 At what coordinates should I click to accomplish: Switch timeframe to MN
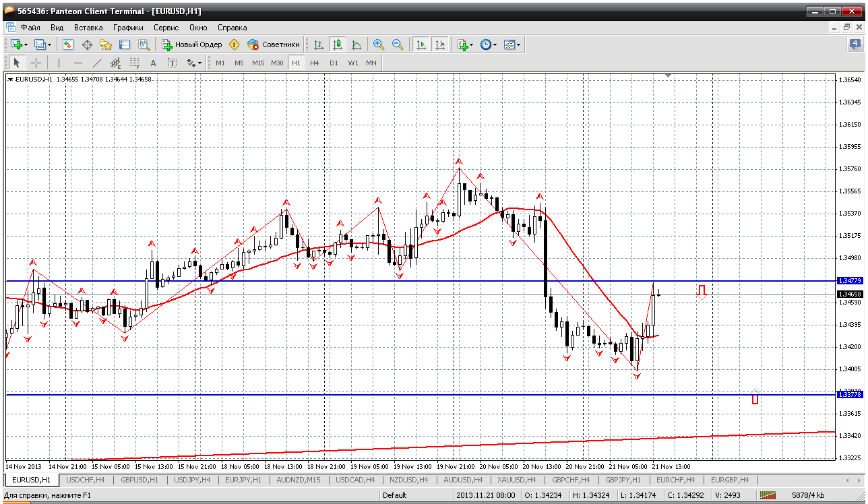pos(371,63)
